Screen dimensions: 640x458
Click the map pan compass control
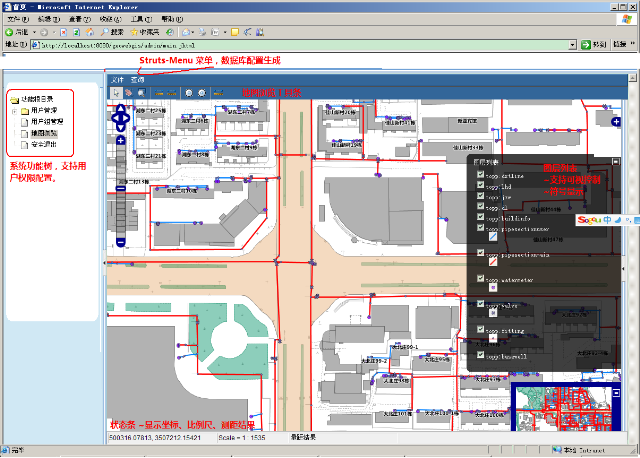click(x=120, y=120)
